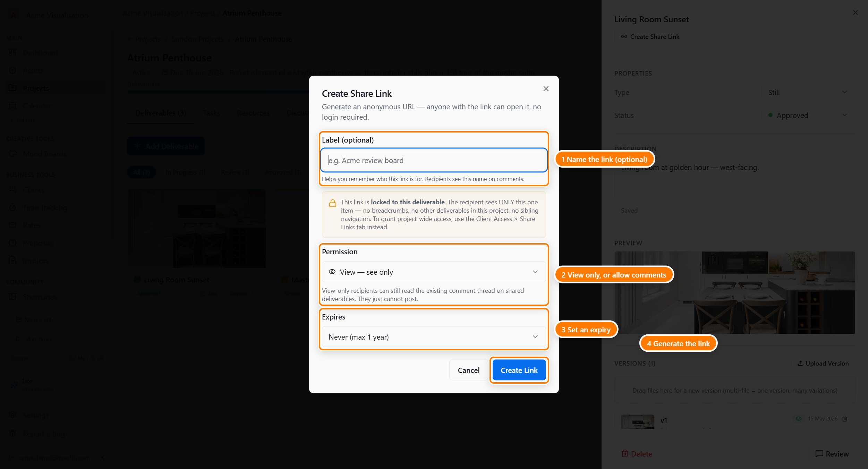Select the All (3) filter pill

pos(141,172)
